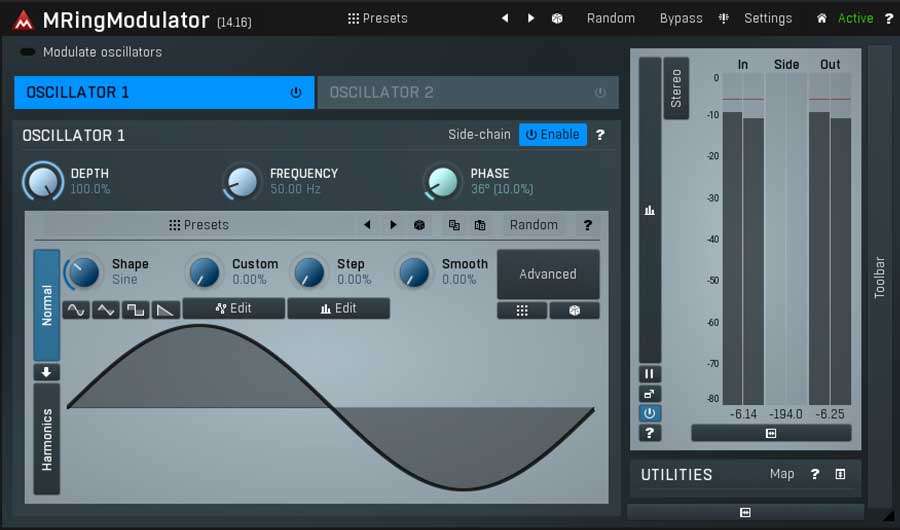
Task: Click the Phase knob
Action: coord(443,181)
